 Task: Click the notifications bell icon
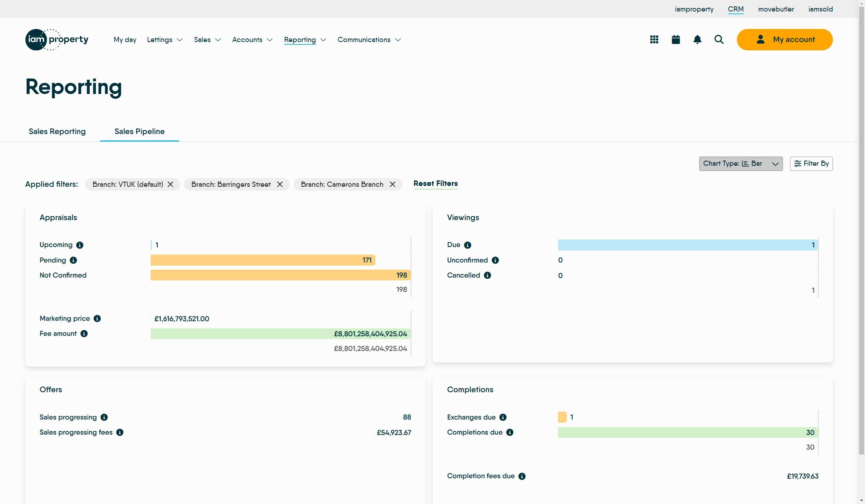697,40
